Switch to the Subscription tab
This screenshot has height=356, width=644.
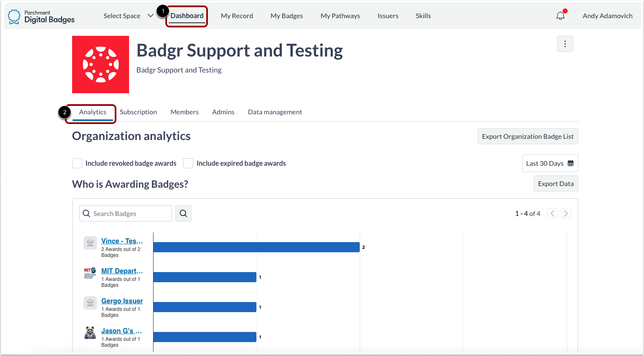(138, 112)
